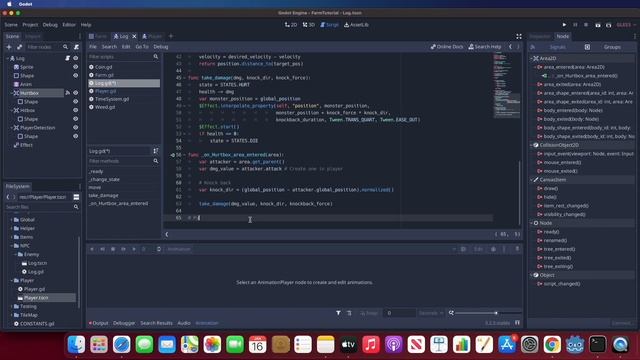Switch to the Inspector tab
Screen dimensions: 640x360
click(x=540, y=36)
